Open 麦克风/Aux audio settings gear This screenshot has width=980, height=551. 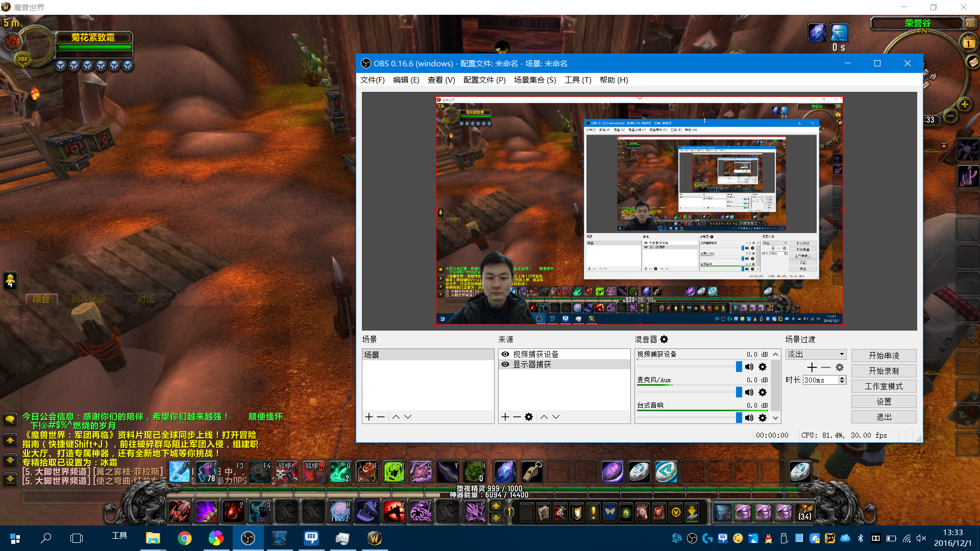pos(763,392)
